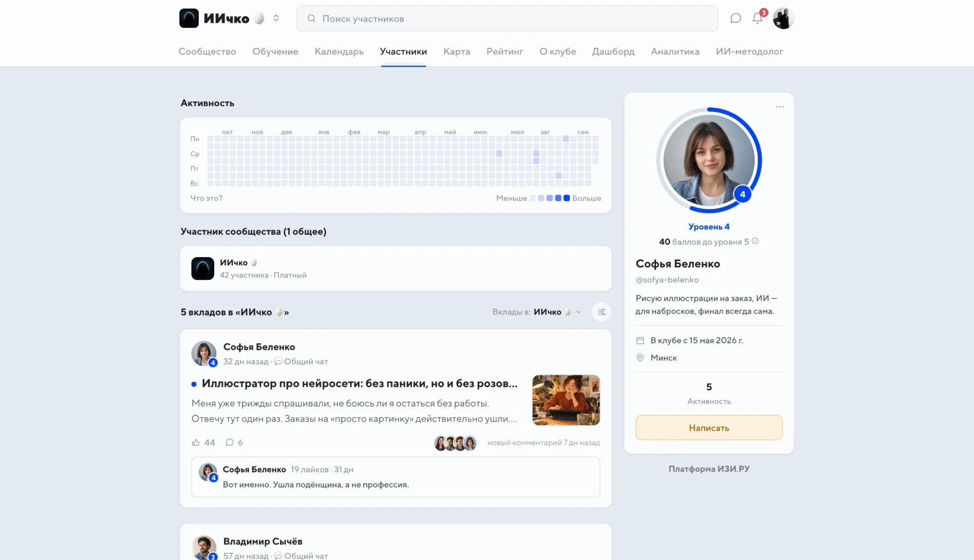Focus the Поиск участников search field
The image size is (974, 560).
pos(507,19)
